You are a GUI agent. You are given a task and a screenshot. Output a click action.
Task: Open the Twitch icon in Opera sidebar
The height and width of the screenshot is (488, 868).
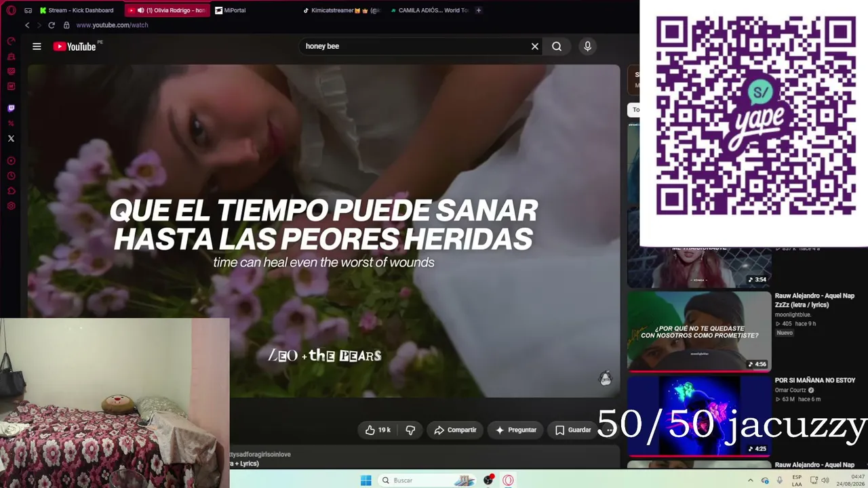pyautogui.click(x=11, y=108)
